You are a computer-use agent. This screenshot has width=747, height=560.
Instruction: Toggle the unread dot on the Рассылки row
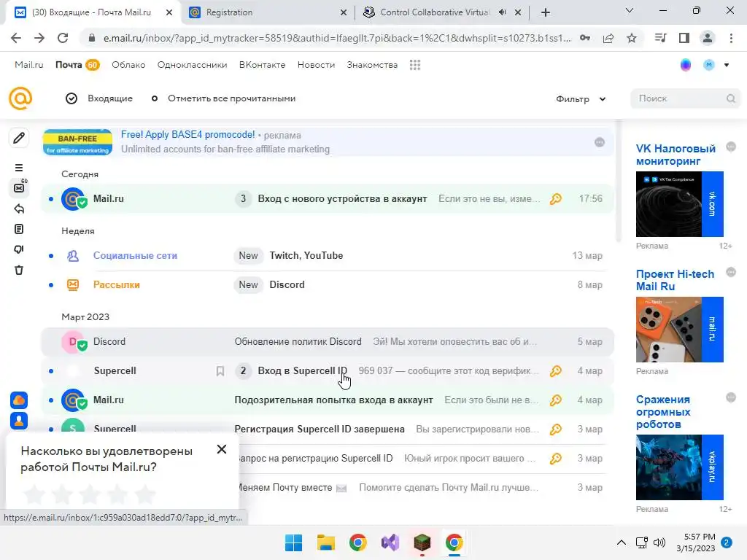coord(51,285)
